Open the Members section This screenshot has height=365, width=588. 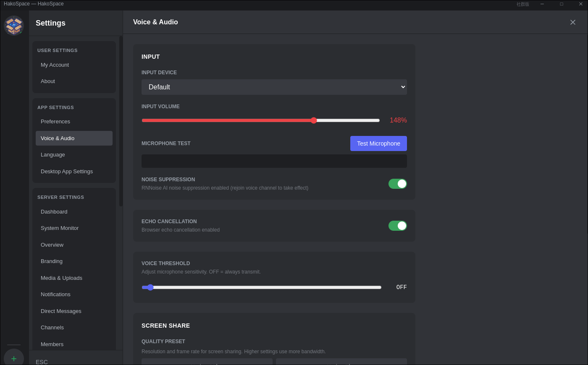52,344
